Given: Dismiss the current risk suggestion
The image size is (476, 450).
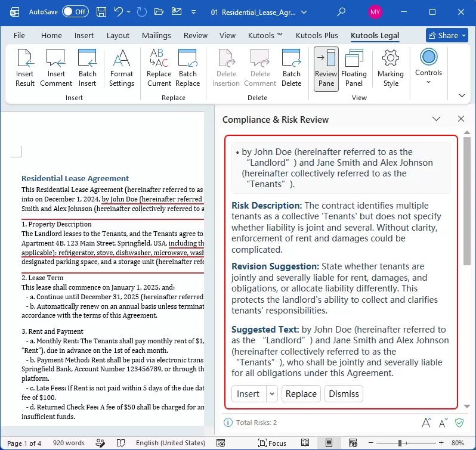Looking at the screenshot, I should click(344, 394).
